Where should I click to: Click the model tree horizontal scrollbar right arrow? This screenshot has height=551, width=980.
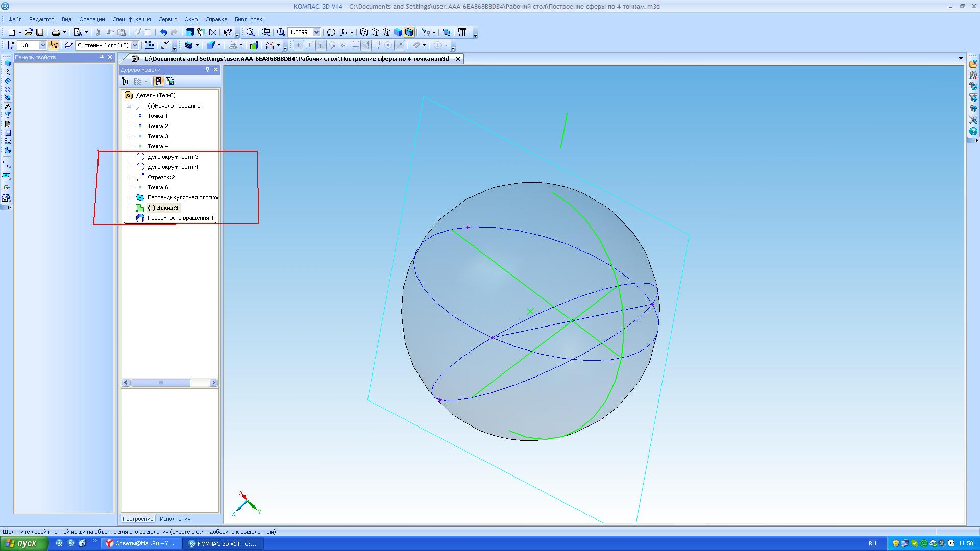pos(213,383)
